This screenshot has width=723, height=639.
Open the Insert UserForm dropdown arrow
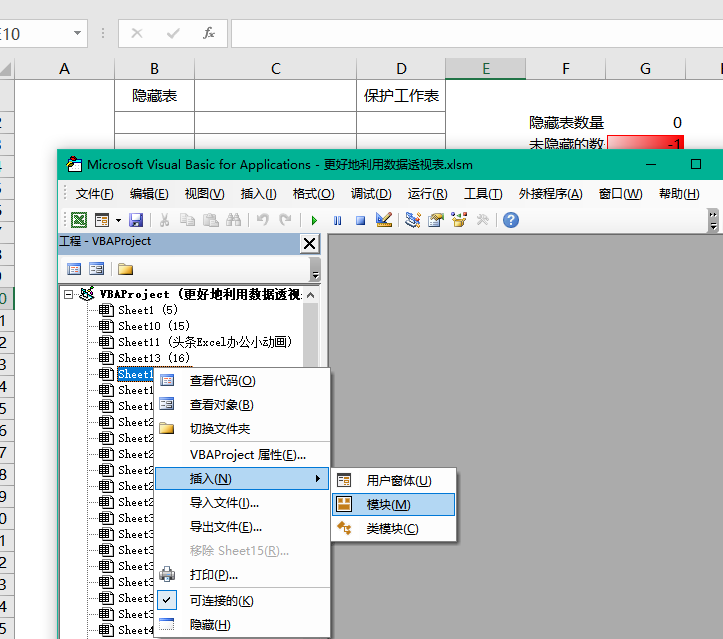118,220
